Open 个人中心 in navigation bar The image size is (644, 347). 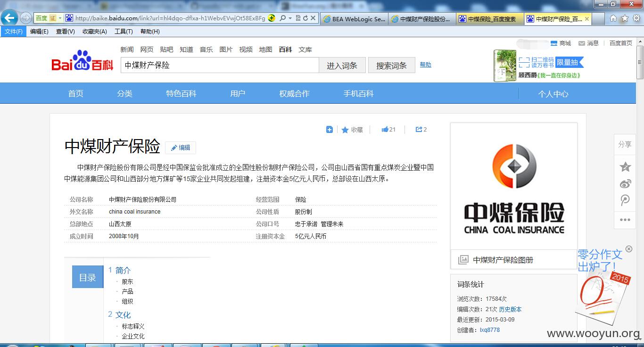tap(553, 94)
